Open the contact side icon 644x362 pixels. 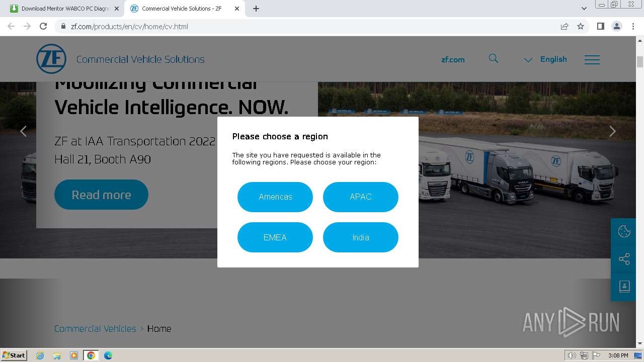click(624, 287)
